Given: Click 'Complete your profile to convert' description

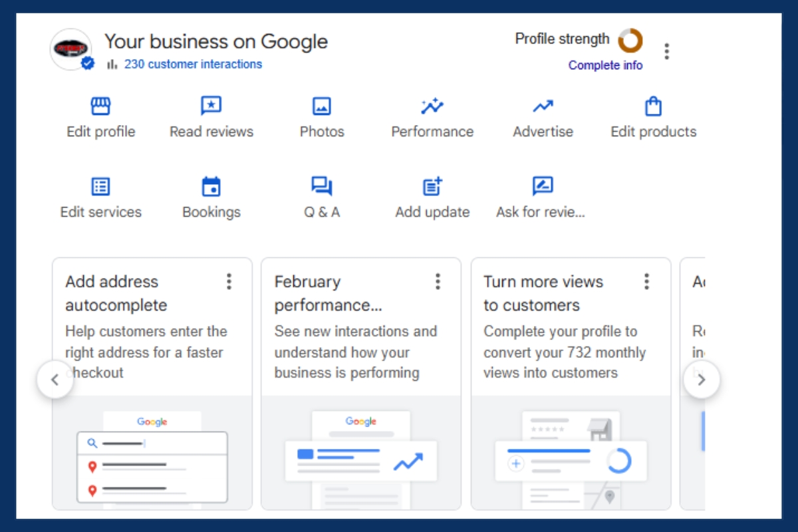Looking at the screenshot, I should click(565, 352).
